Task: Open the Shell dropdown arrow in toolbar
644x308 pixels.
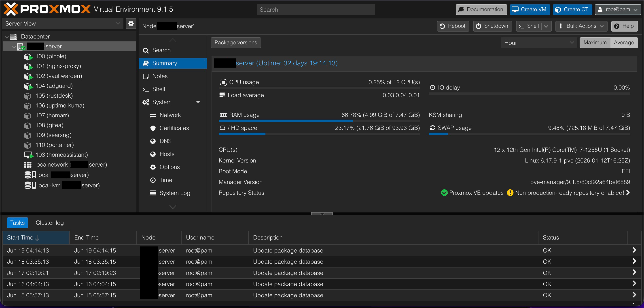Action: (546, 26)
